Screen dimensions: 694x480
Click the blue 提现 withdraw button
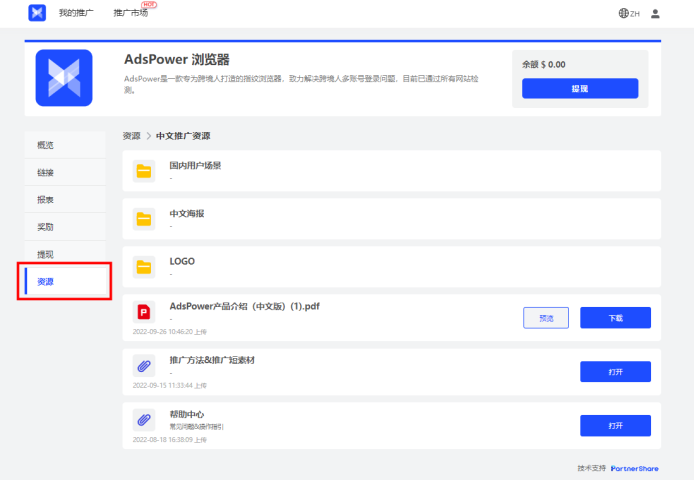pyautogui.click(x=580, y=89)
